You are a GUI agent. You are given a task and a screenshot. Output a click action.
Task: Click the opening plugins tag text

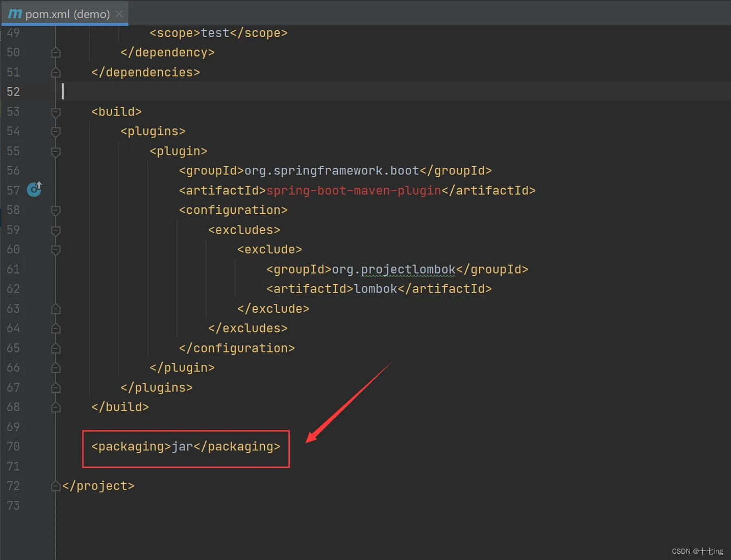point(153,132)
